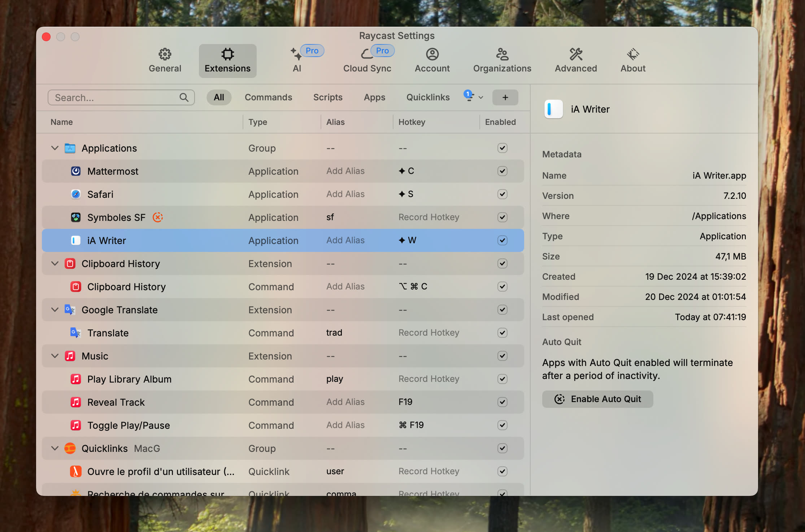Click the Clipboard History command row icon
Viewport: 805px width, 532px height.
pyautogui.click(x=75, y=287)
